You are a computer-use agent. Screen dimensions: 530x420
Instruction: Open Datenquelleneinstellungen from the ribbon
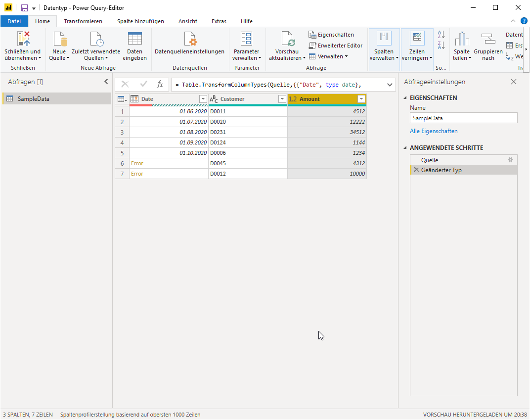pos(189,45)
